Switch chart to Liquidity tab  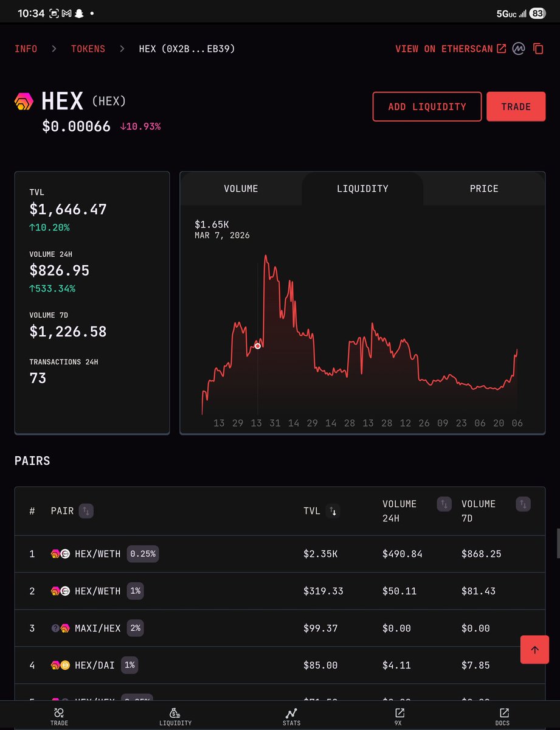[x=362, y=189]
